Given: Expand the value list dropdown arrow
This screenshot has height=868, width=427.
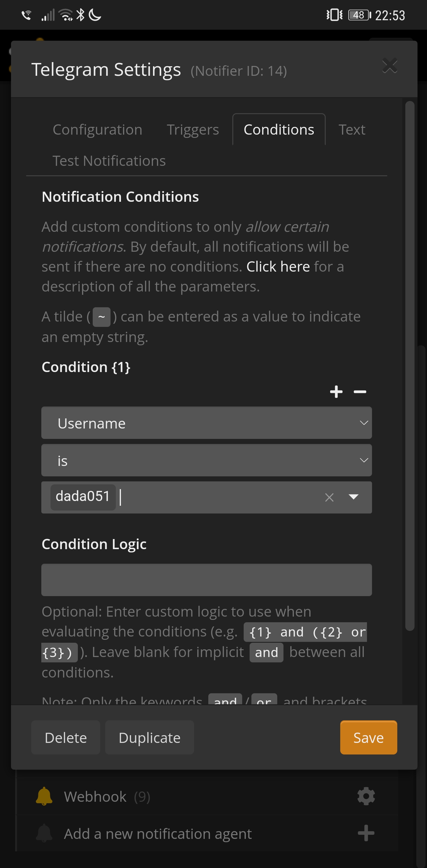Looking at the screenshot, I should pyautogui.click(x=354, y=497).
